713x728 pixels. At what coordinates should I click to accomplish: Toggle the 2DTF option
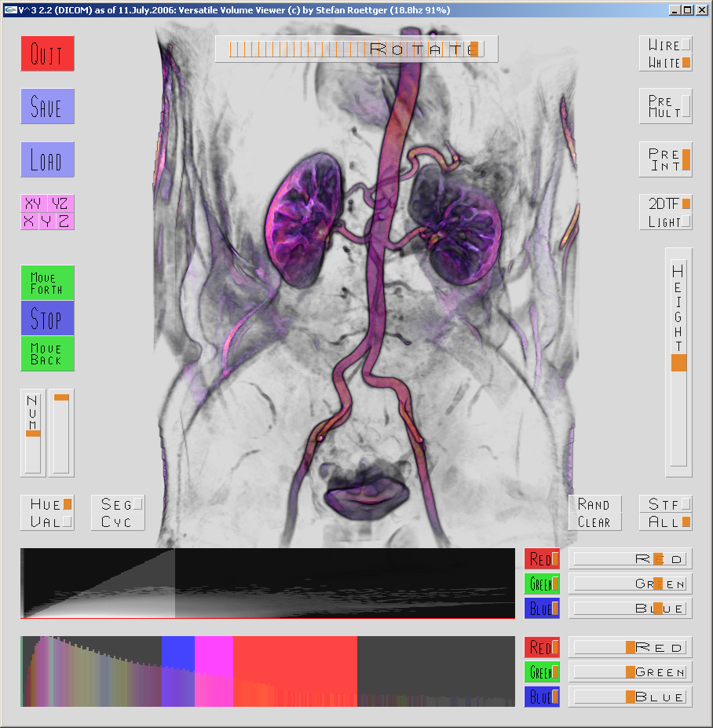(665, 203)
